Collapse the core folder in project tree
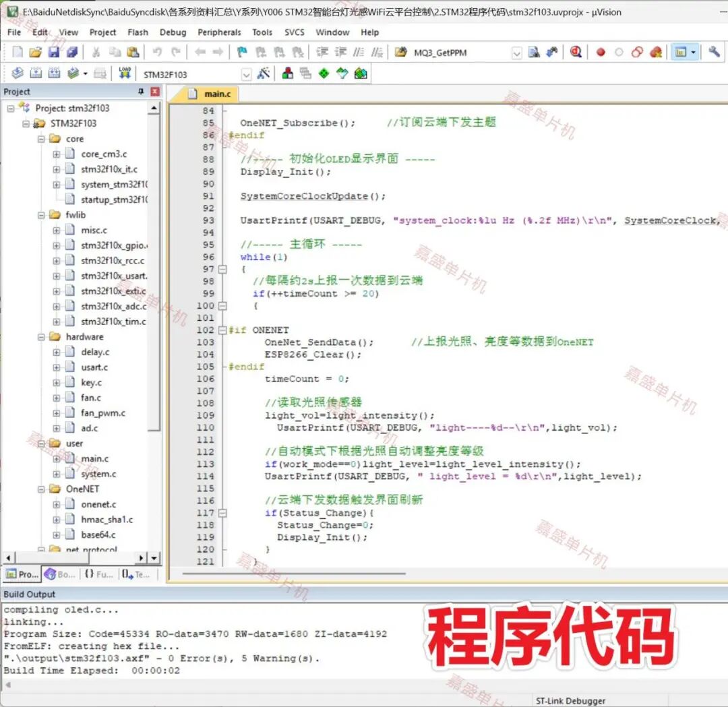 coord(41,139)
